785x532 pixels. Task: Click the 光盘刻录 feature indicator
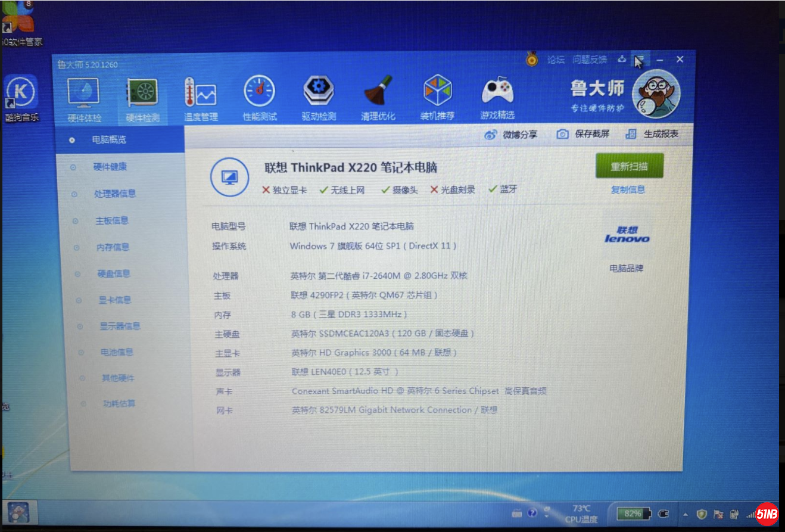[x=453, y=190]
